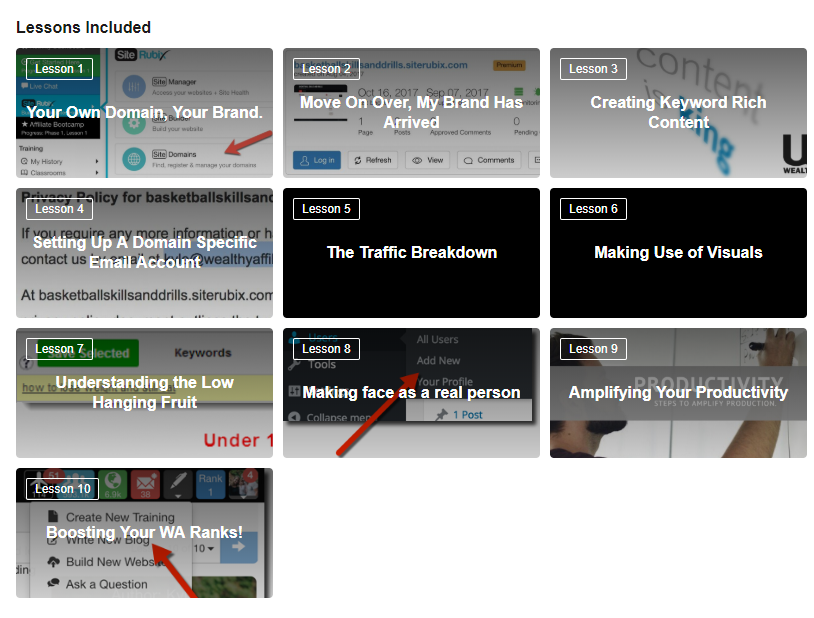Open the "Your Own Domain, Your Brand." lesson card
This screenshot has height=618, width=814.
144,113
